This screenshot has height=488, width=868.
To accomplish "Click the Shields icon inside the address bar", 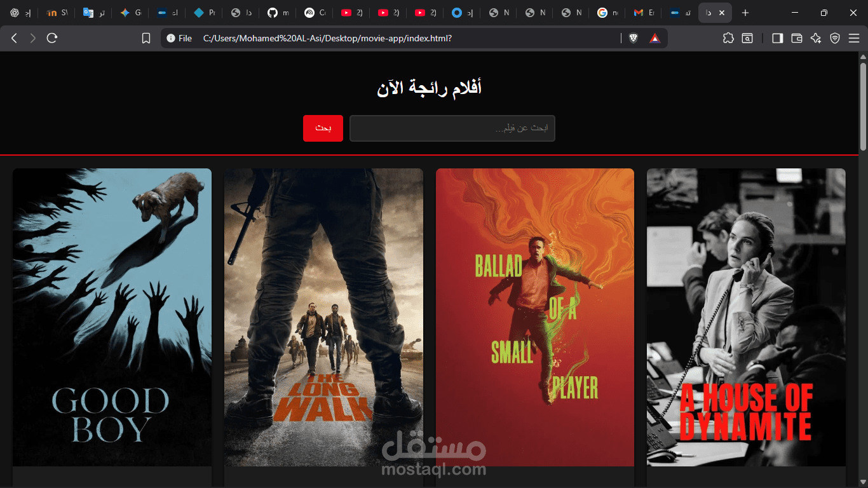I will [633, 37].
